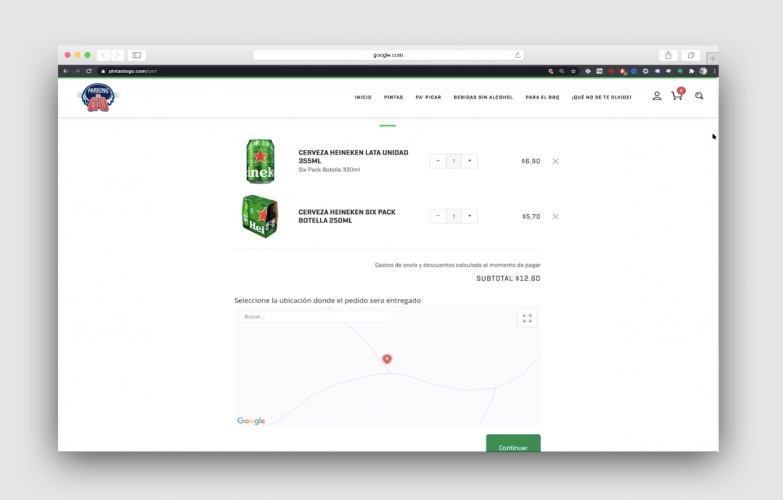
Task: Click the red location pin on map
Action: pos(387,359)
